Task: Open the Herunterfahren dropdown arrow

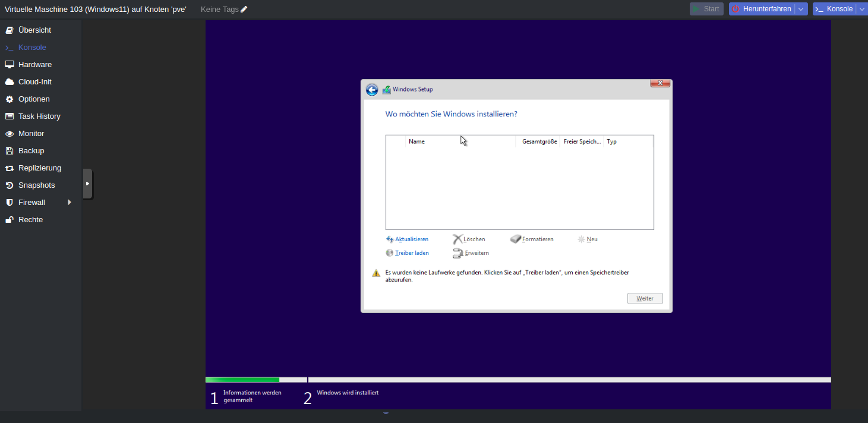Action: (801, 9)
